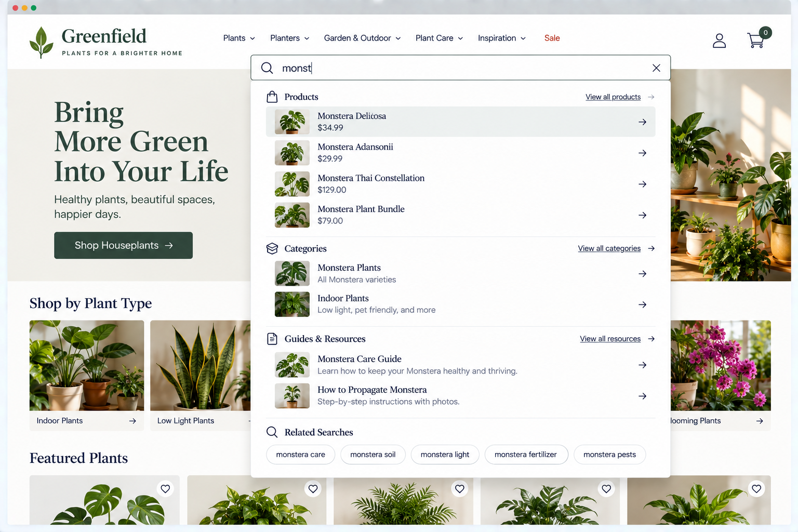Open the shopping cart icon
Screen dimensions: 798x532
756,40
